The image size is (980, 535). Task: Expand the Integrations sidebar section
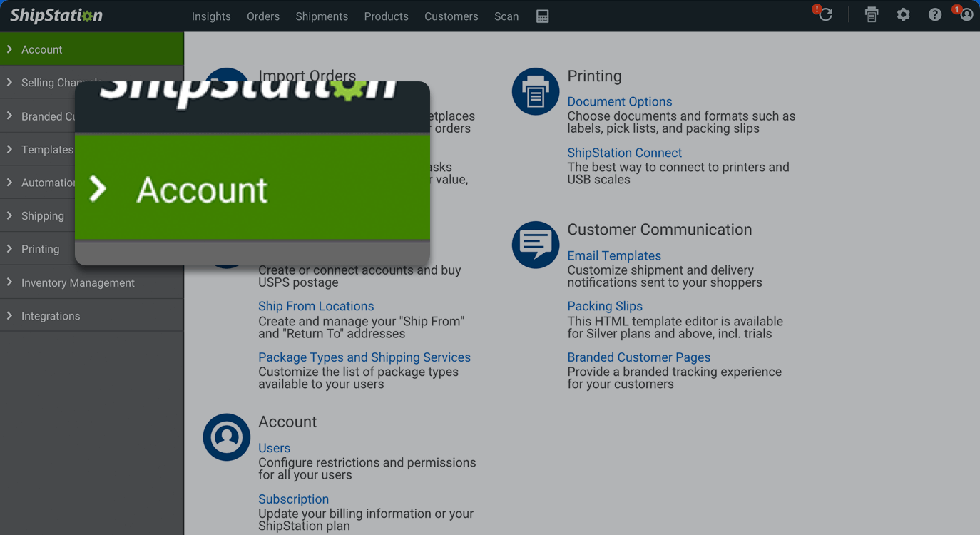tap(92, 315)
